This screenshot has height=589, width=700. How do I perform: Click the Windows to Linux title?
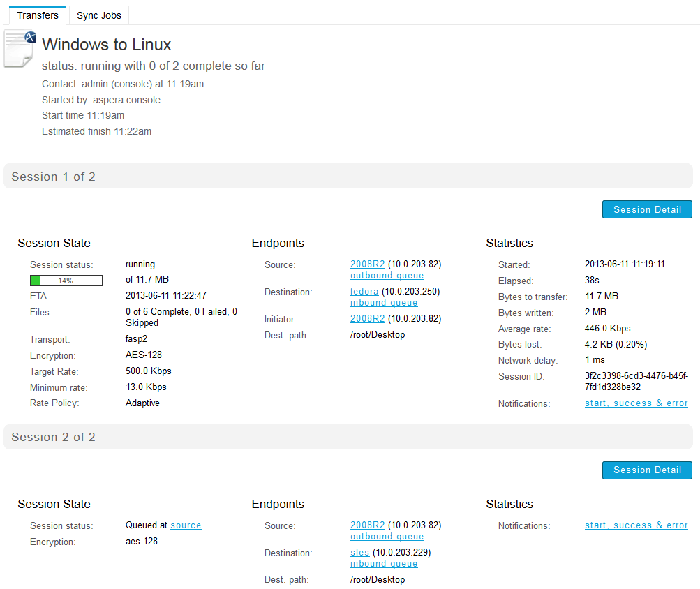click(107, 45)
